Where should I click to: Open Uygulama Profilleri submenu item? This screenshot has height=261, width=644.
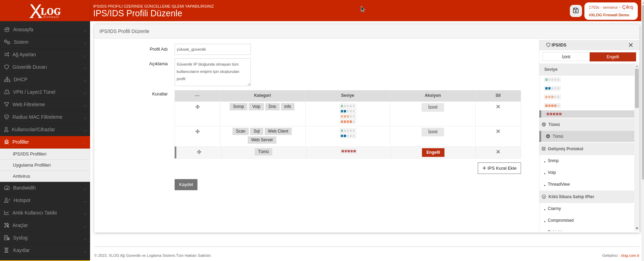click(x=45, y=165)
